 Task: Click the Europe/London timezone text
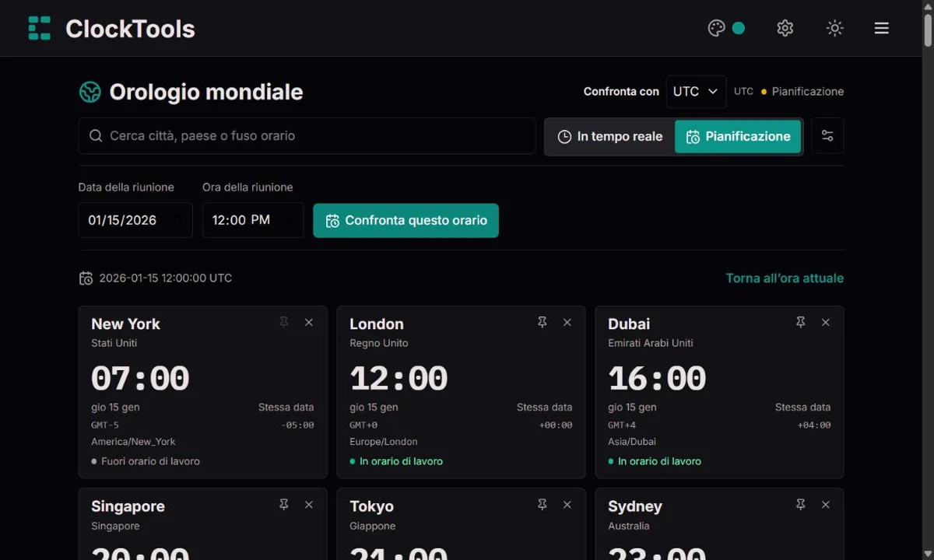click(384, 442)
